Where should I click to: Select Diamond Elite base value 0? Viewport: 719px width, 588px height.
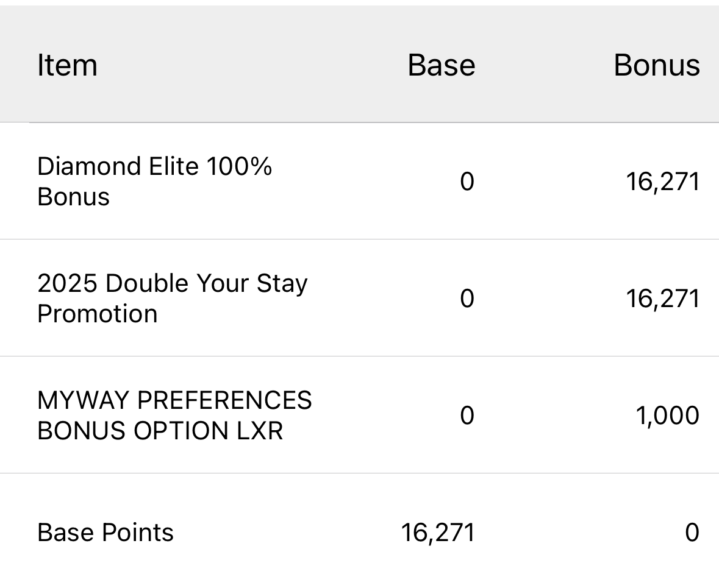(467, 182)
